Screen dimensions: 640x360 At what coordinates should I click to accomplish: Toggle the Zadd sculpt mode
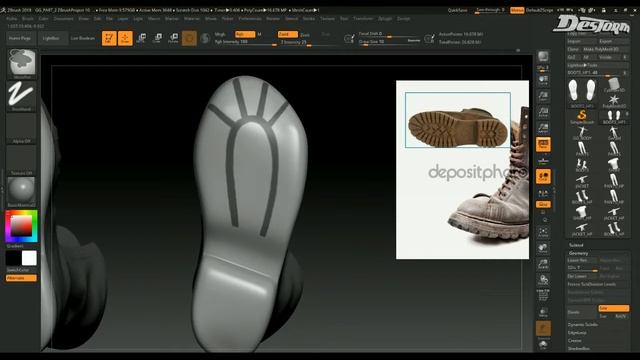click(288, 34)
